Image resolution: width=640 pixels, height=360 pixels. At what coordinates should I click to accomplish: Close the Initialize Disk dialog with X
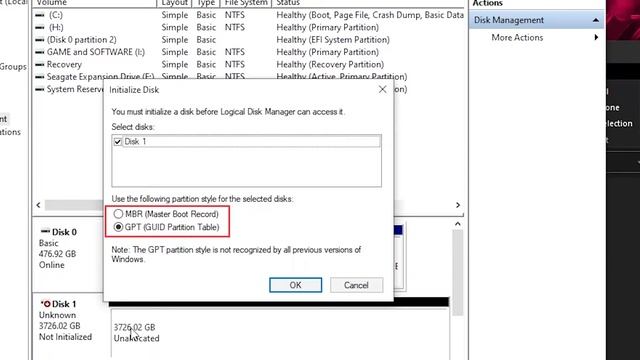click(x=382, y=89)
